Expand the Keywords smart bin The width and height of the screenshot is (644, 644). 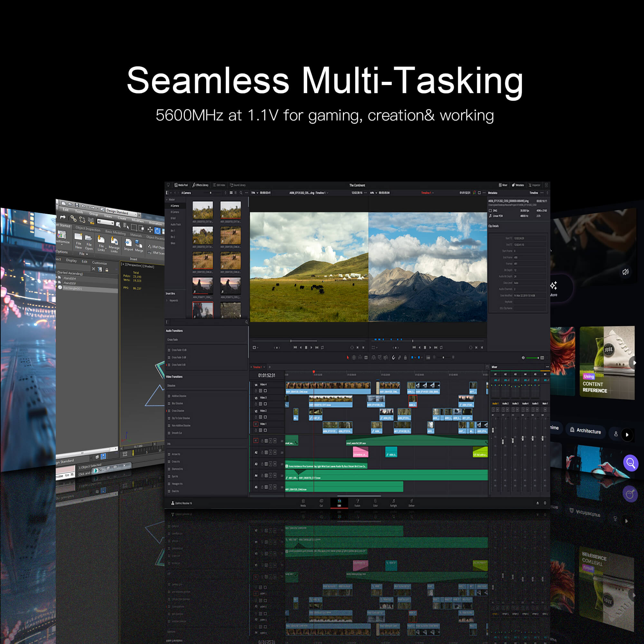(x=167, y=300)
